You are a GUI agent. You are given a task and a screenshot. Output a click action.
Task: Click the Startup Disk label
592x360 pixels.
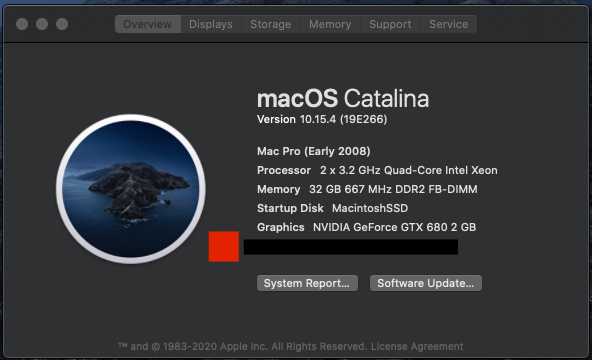pyautogui.click(x=290, y=208)
